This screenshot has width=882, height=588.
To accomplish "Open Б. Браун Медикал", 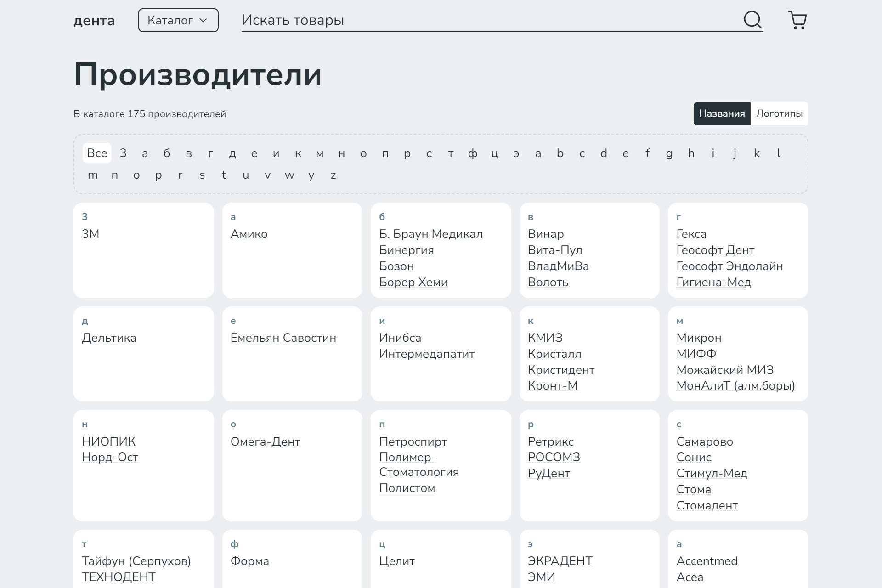I will click(x=431, y=234).
